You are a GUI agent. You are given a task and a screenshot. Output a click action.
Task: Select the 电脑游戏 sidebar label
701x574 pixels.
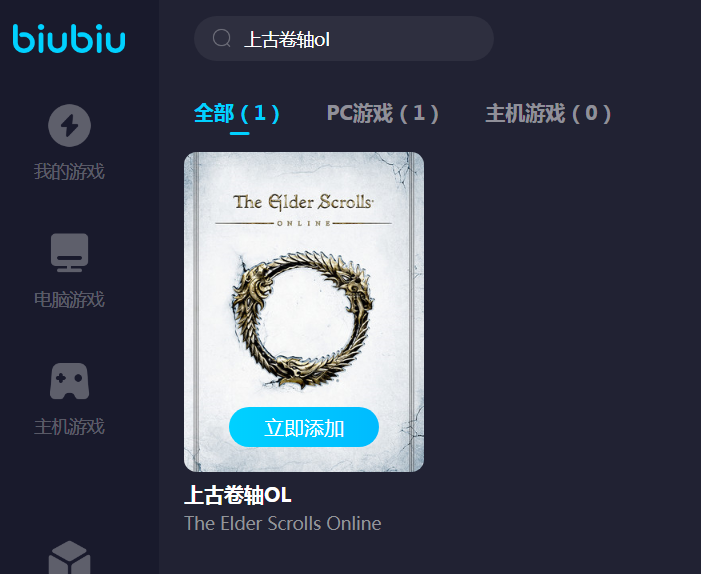[69, 300]
